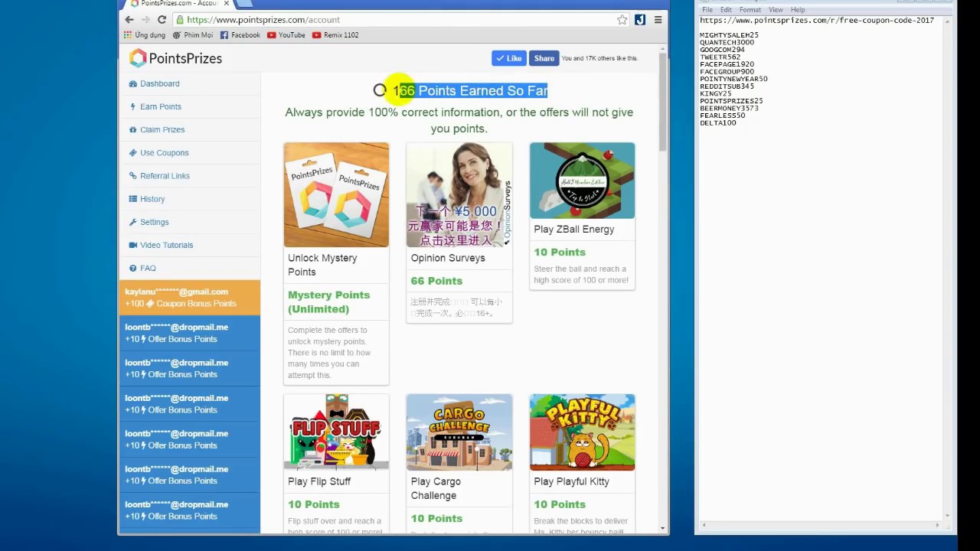Open the Phim Moi bookmark
The width and height of the screenshot is (980, 551).
193,35
